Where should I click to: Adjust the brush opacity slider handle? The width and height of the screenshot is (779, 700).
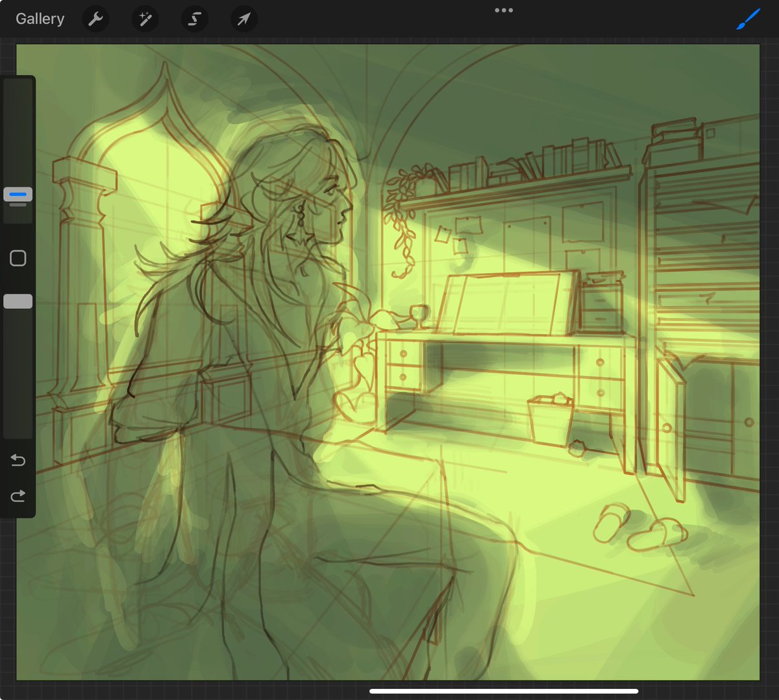tap(18, 301)
